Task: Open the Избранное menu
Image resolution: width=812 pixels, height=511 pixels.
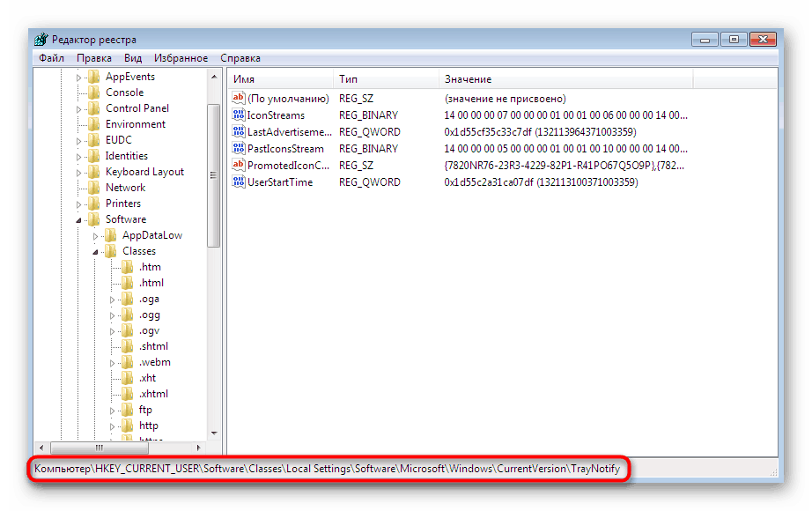Action: pyautogui.click(x=181, y=58)
